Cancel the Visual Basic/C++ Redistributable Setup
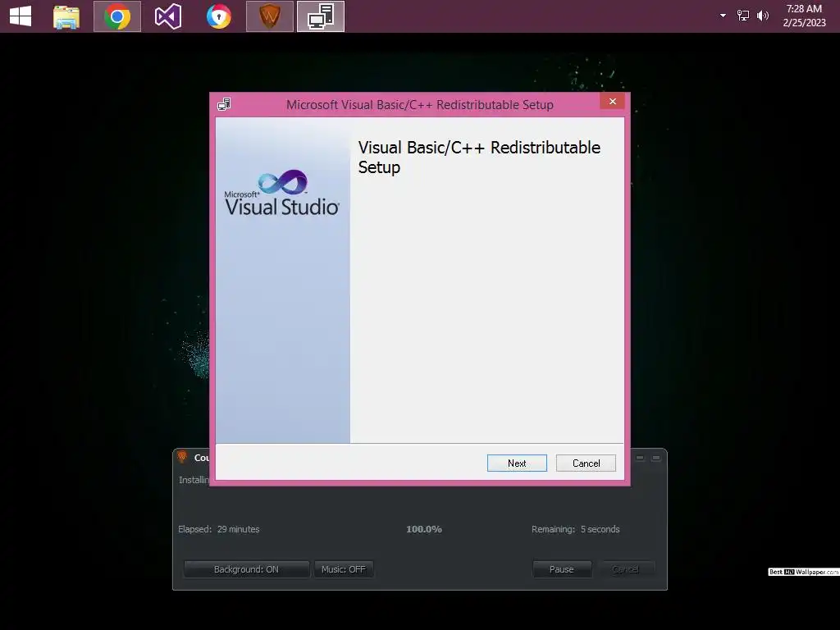The width and height of the screenshot is (840, 630). tap(586, 463)
